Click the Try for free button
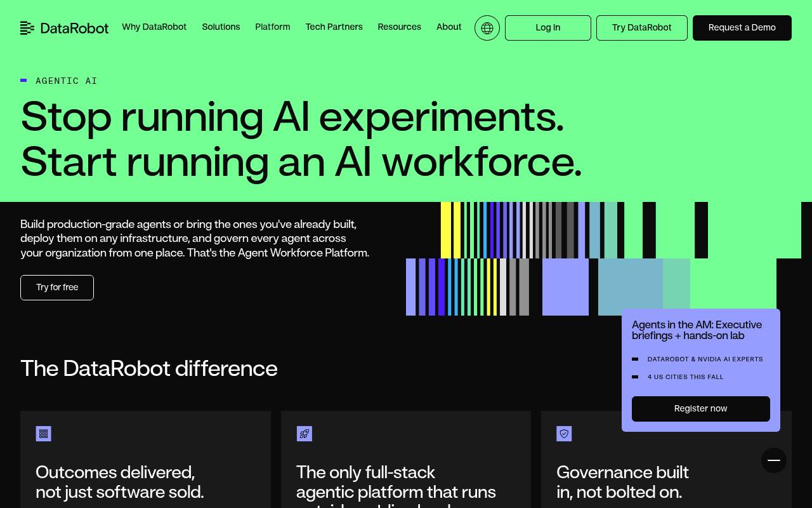Image resolution: width=812 pixels, height=508 pixels. point(57,288)
